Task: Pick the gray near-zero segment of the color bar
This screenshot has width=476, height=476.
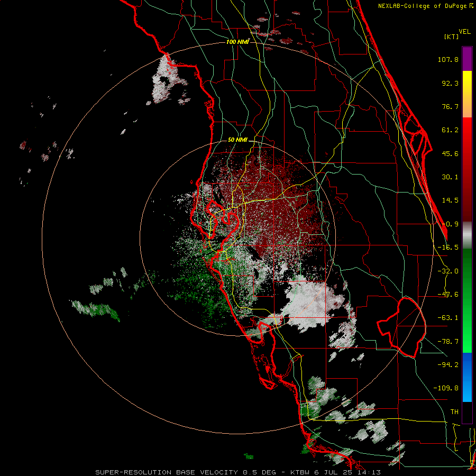Action: point(467,235)
